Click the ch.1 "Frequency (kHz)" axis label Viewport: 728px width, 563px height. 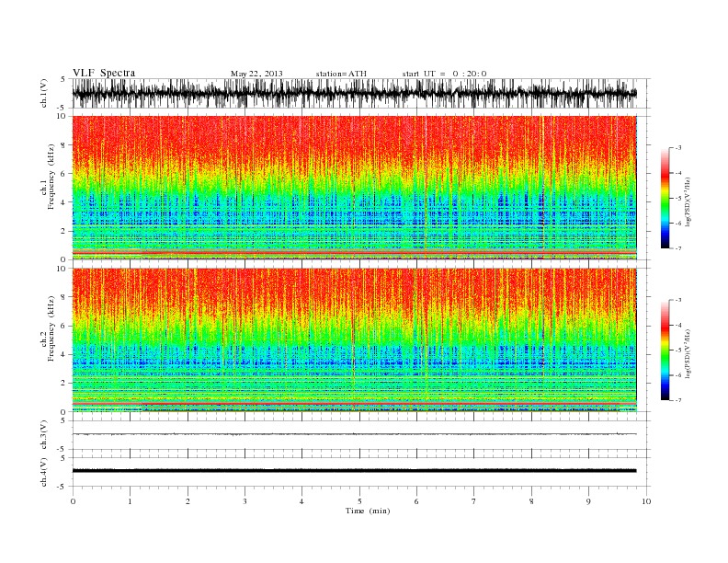51,177
